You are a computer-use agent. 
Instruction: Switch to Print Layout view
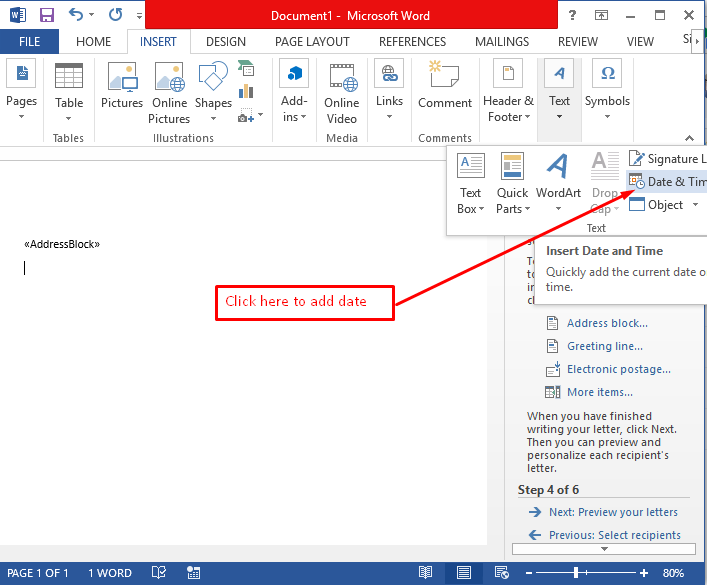click(464, 573)
